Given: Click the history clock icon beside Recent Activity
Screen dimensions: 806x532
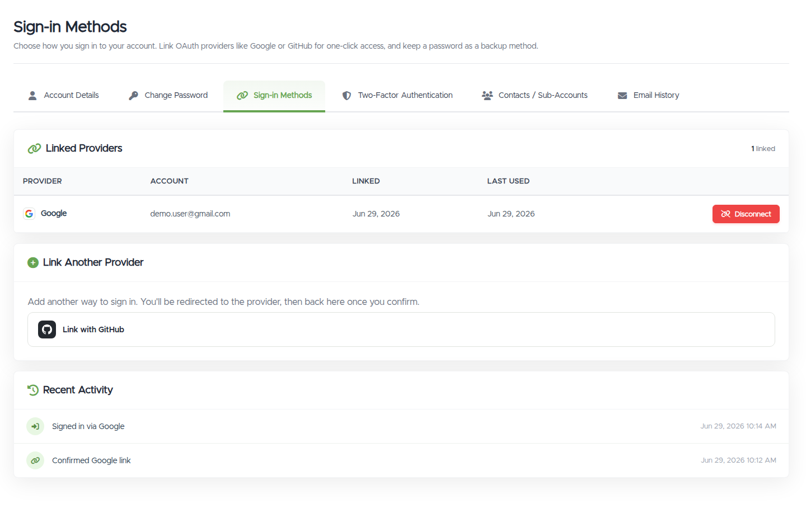Looking at the screenshot, I should [x=33, y=390].
